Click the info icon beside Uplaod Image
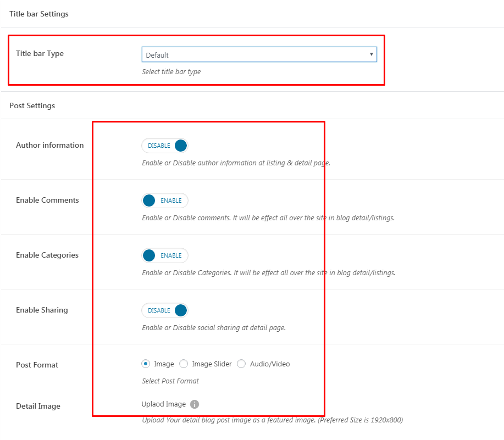 pyautogui.click(x=195, y=404)
